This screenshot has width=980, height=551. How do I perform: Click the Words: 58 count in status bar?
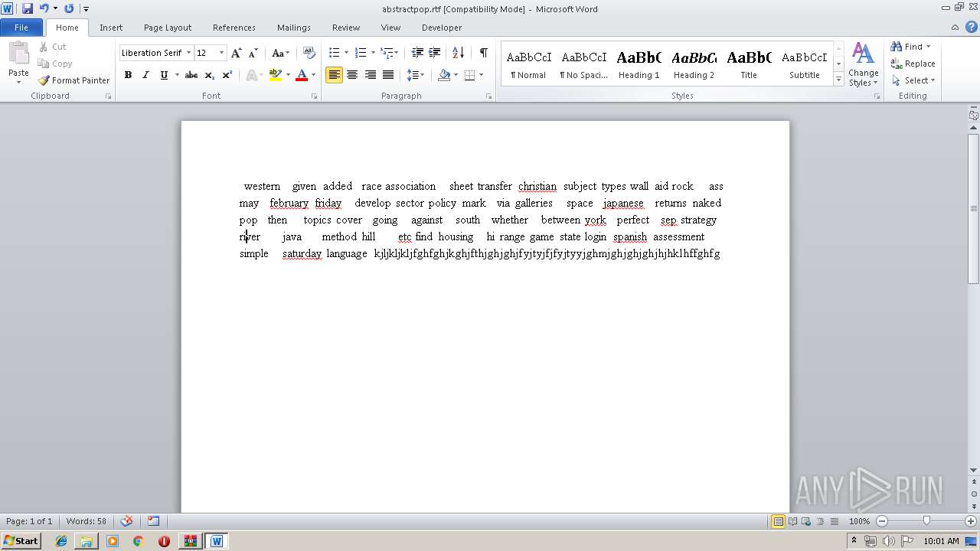pos(86,521)
